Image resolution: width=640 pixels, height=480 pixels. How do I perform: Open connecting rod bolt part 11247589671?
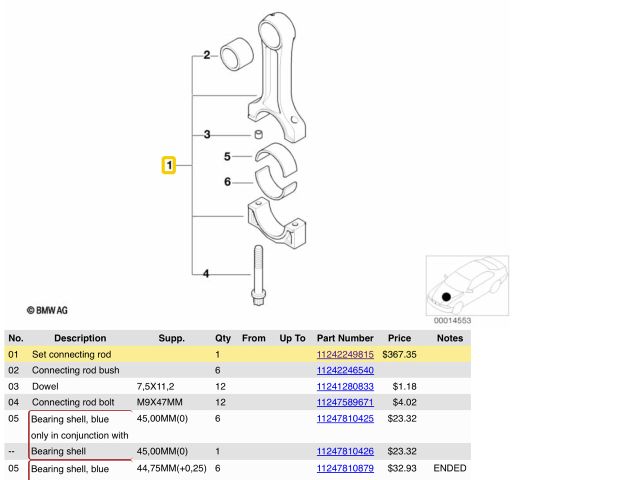[x=344, y=402]
